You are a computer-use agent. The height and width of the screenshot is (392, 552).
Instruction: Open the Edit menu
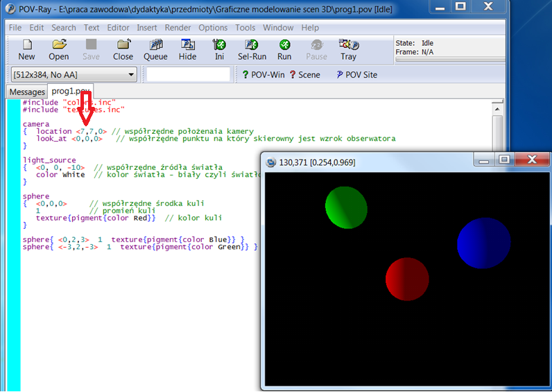point(37,28)
